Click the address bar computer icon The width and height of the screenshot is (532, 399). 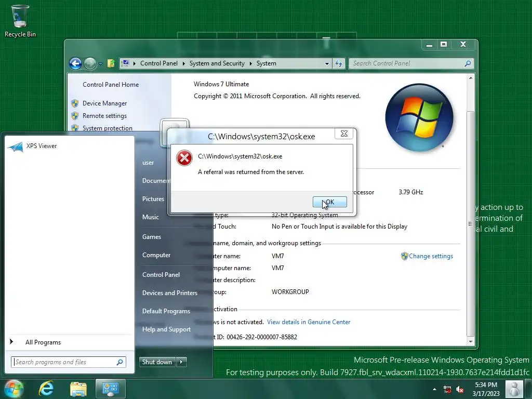pos(125,63)
